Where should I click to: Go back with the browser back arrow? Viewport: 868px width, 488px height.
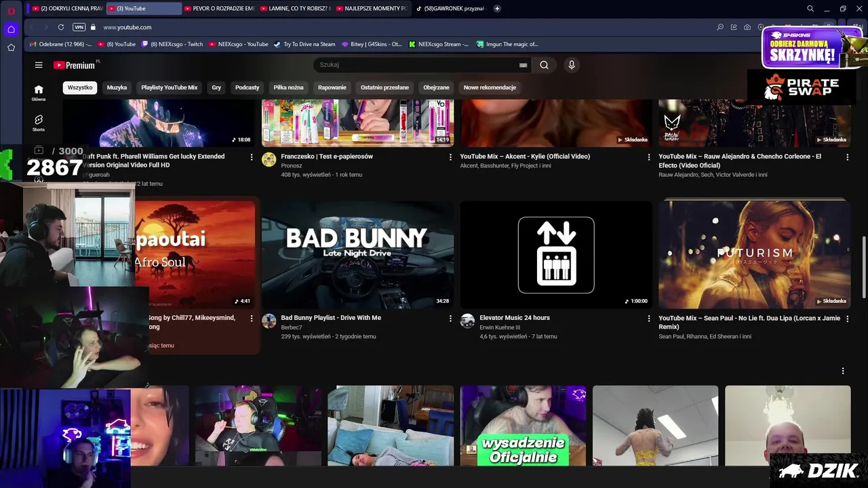click(31, 27)
